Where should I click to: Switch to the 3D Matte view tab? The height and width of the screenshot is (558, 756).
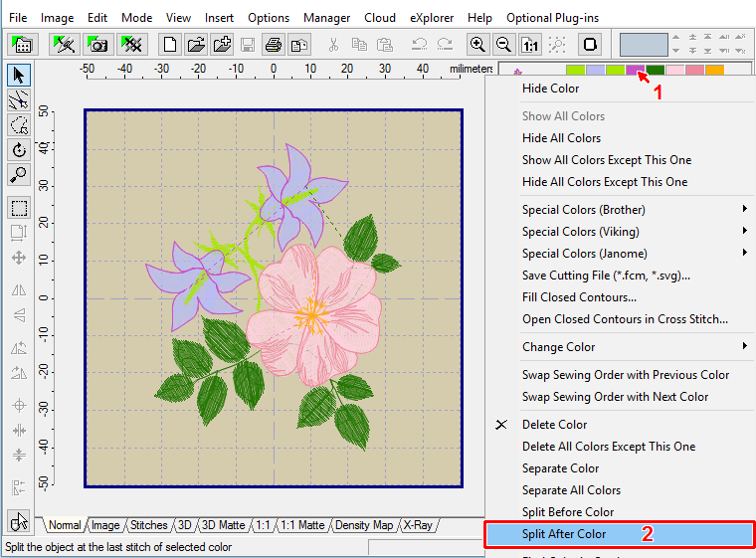point(223,525)
